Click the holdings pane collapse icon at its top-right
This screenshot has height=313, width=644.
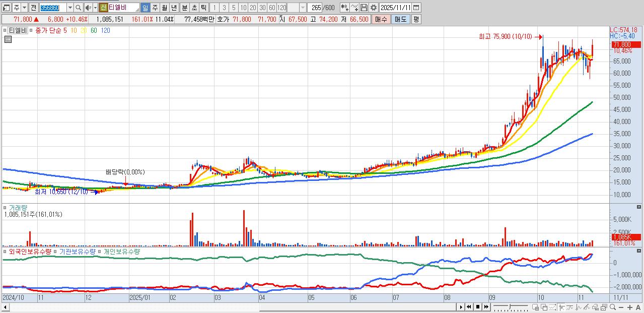pyautogui.click(x=639, y=251)
